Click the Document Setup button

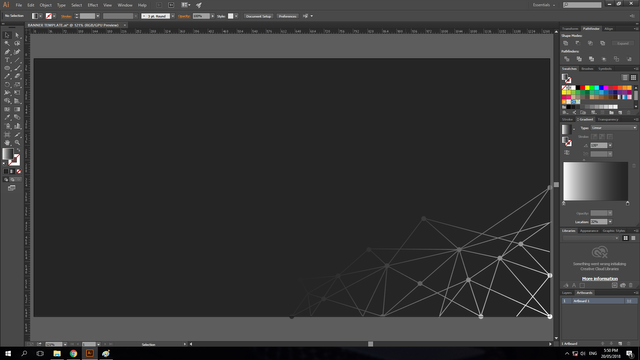pyautogui.click(x=259, y=16)
